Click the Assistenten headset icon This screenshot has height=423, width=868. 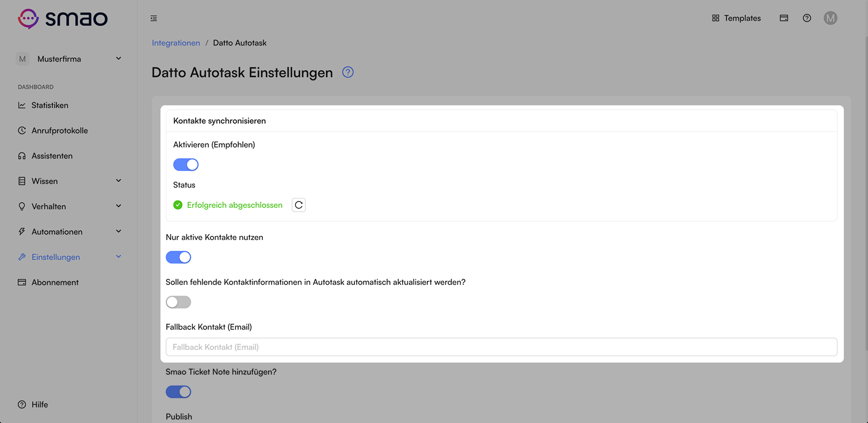click(x=22, y=156)
